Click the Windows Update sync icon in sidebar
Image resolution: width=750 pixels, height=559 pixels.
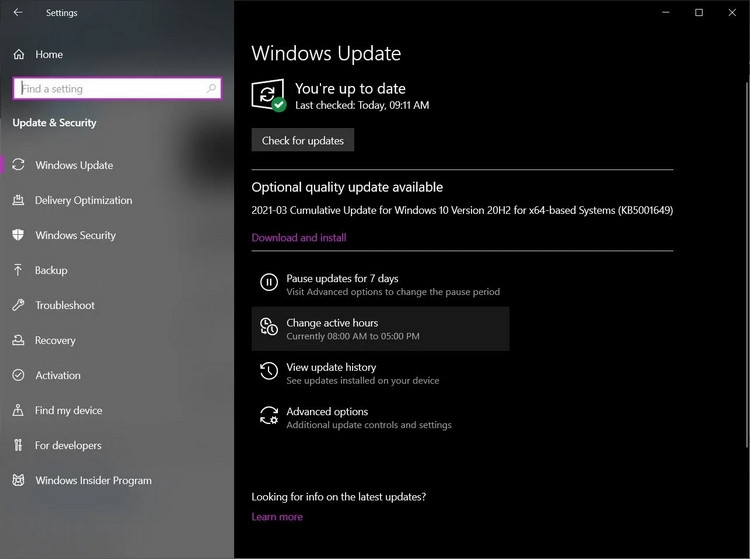[x=18, y=165]
